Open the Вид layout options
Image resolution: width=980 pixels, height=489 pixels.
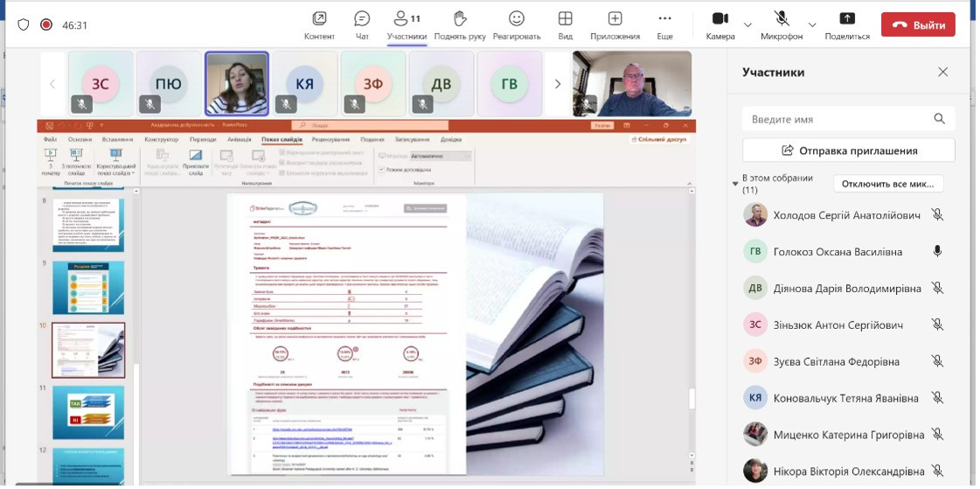point(565,25)
